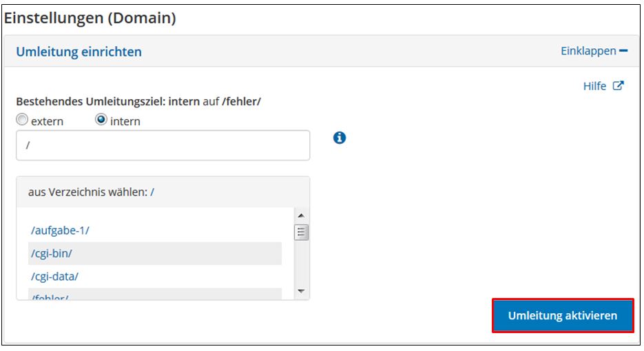Click the blue info icon beside path field
Screen dimensions: 644x351
(340, 138)
